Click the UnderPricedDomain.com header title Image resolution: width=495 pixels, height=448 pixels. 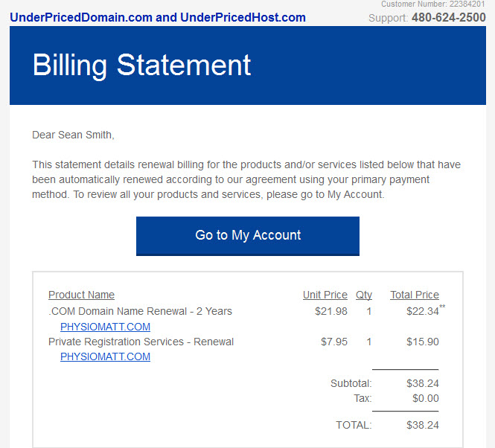158,17
